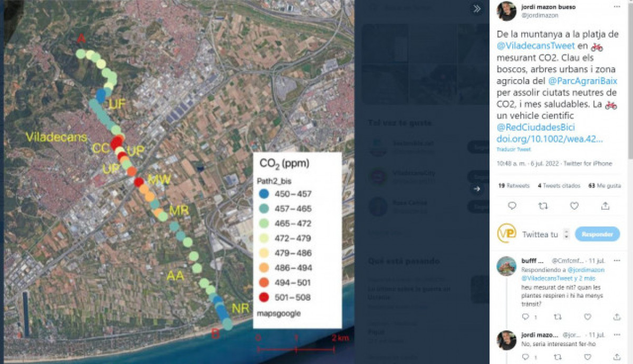Open more options on main tweet
This screenshot has width=633, height=364.
[617, 7]
